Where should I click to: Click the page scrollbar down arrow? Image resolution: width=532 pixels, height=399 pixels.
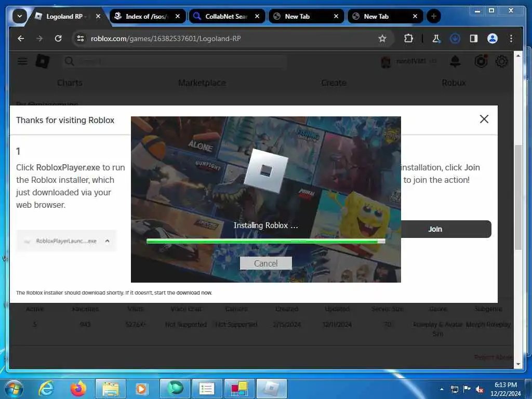click(x=518, y=364)
